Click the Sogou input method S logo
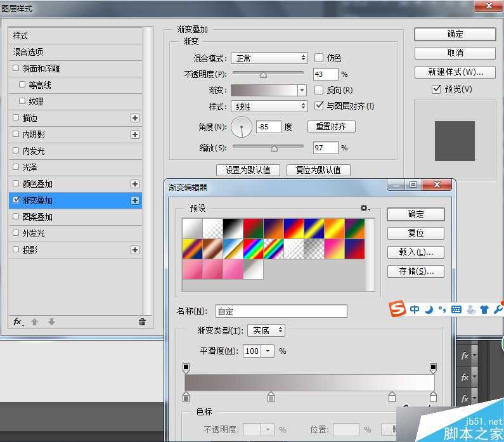 coord(397,309)
